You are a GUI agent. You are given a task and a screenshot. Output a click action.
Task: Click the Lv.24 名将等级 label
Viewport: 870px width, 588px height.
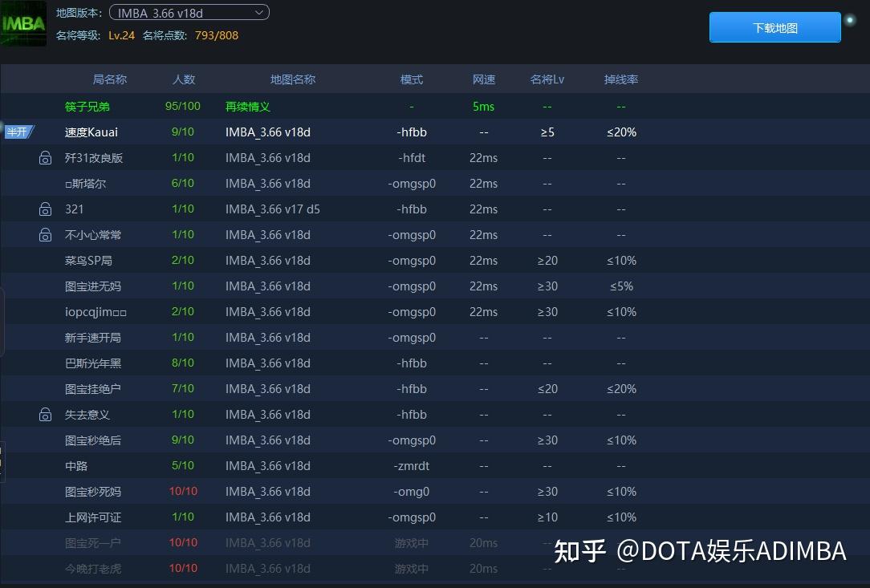tap(121, 35)
